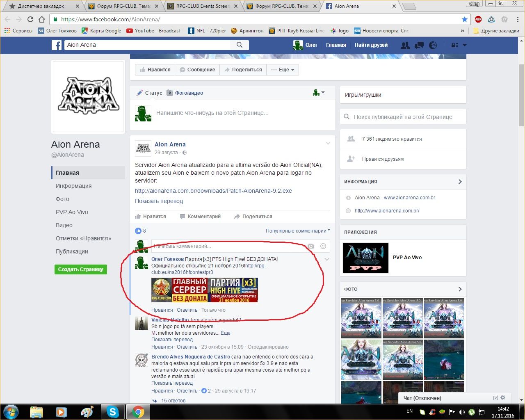
Task: Open Чат (Отключен) chat bar
Action: tap(422, 398)
